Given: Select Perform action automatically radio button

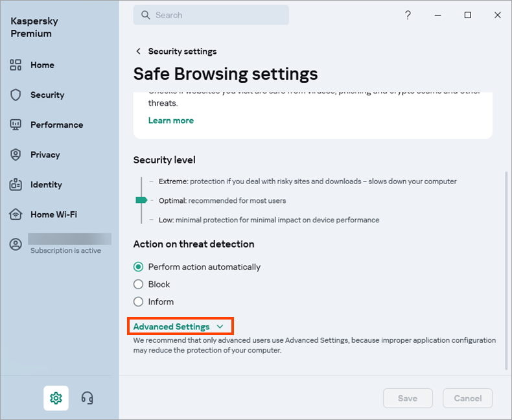Looking at the screenshot, I should pos(138,267).
